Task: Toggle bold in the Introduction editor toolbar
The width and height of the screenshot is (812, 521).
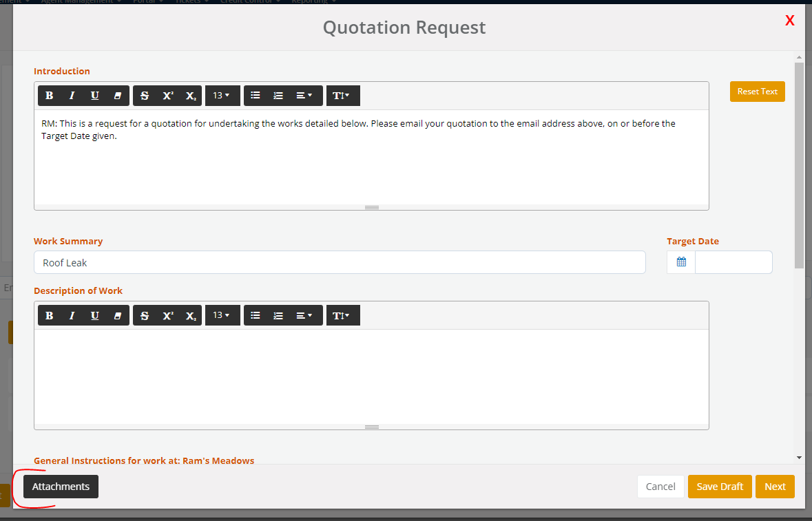Action: (x=49, y=96)
